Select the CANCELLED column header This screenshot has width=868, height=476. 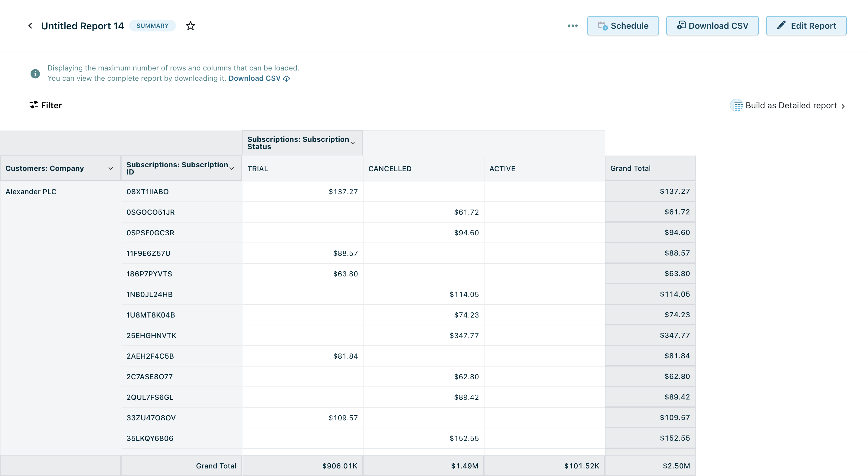[390, 169]
